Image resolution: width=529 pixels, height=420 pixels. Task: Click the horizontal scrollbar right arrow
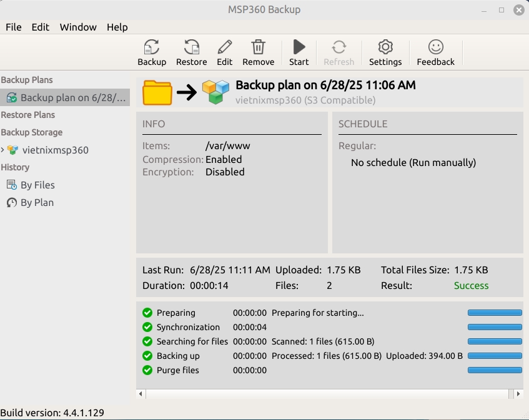[x=518, y=394]
